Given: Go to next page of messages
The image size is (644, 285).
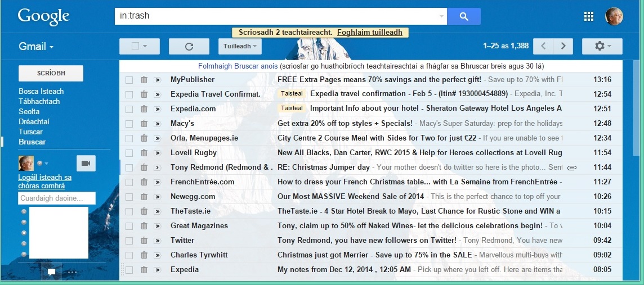Looking at the screenshot, I should tap(563, 46).
